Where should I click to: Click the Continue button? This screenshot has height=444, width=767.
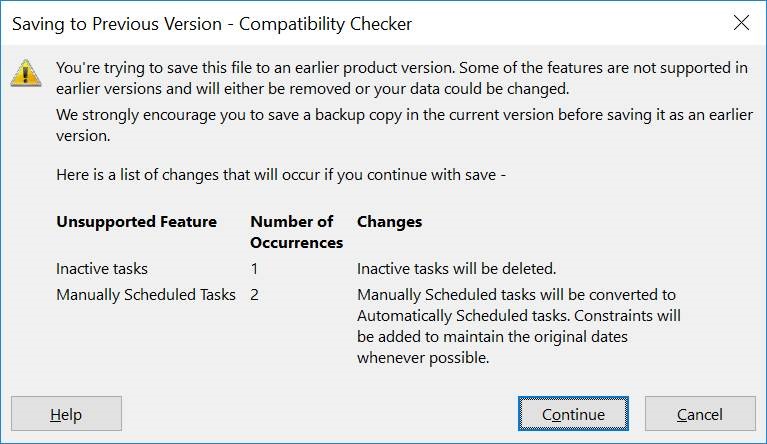[573, 414]
